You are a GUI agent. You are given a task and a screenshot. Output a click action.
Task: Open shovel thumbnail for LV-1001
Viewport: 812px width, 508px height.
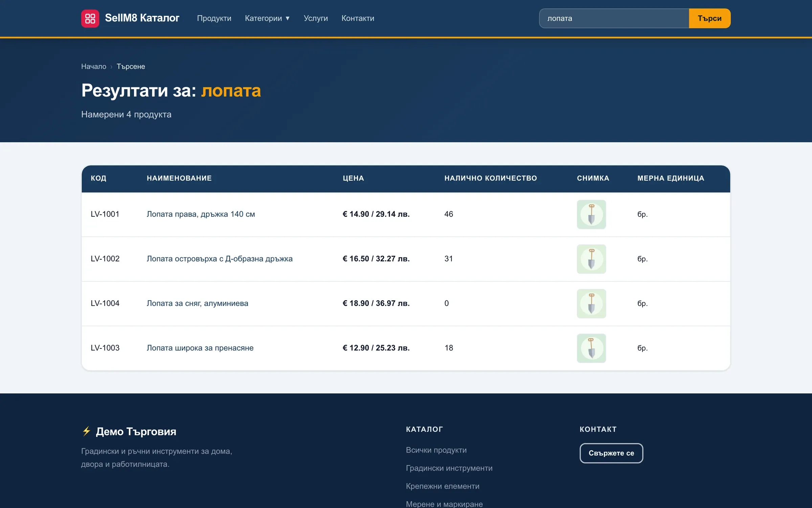pyautogui.click(x=591, y=214)
